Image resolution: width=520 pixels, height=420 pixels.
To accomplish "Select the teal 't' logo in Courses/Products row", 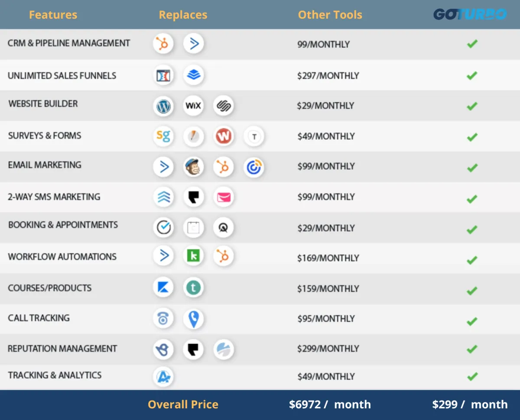I will pos(193,288).
